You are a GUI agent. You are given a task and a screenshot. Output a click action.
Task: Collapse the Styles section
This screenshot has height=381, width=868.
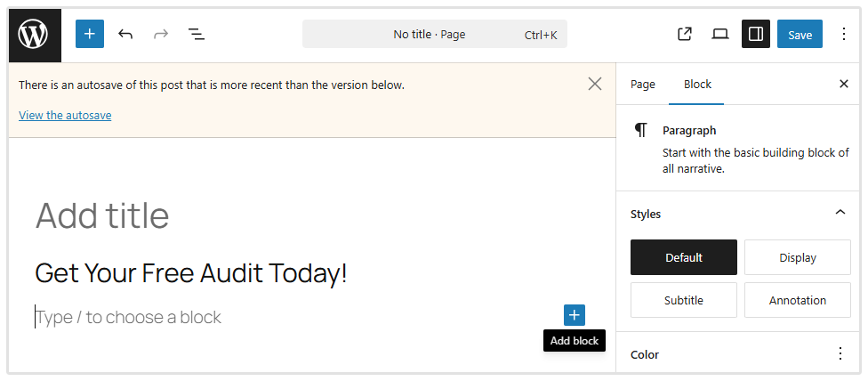(x=840, y=214)
